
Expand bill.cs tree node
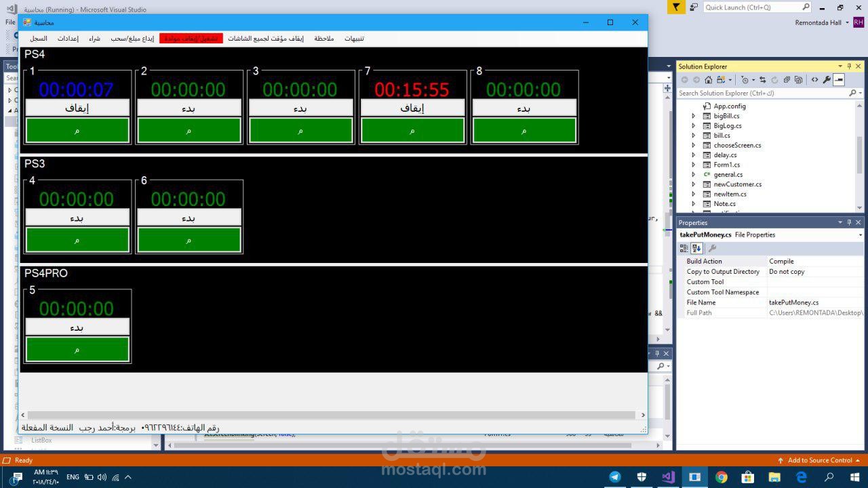693,136
